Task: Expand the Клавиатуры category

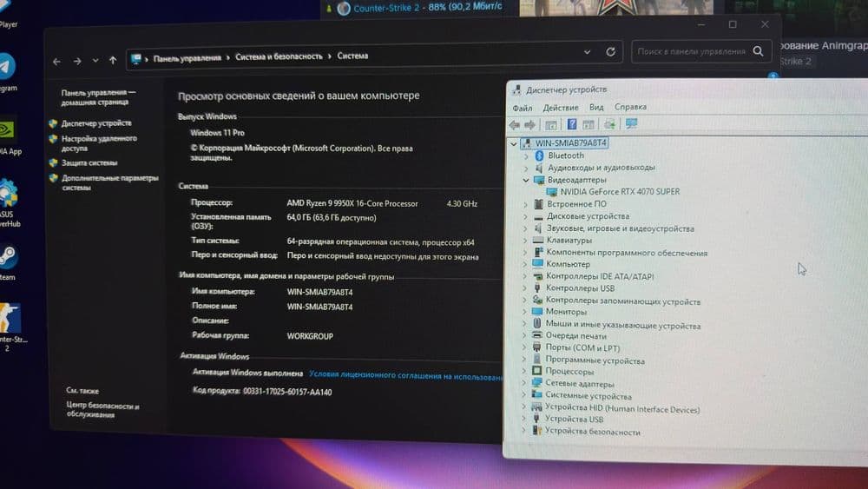Action: click(525, 241)
